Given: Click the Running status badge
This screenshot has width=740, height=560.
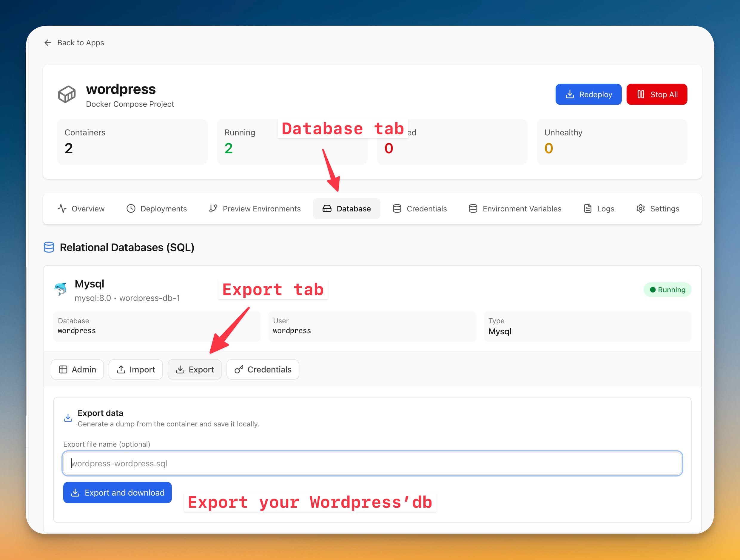Looking at the screenshot, I should 667,289.
